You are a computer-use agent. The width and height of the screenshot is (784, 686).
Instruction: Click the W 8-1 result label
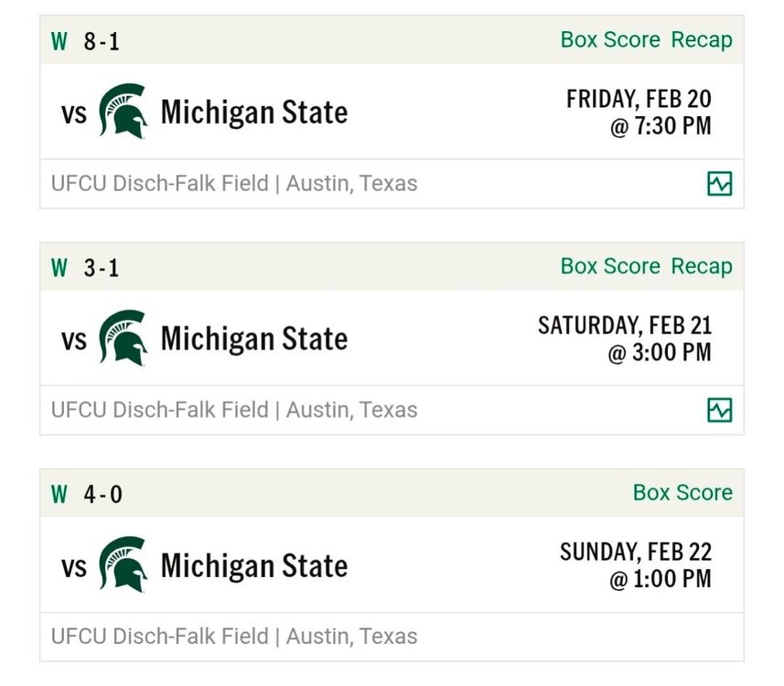pyautogui.click(x=86, y=41)
